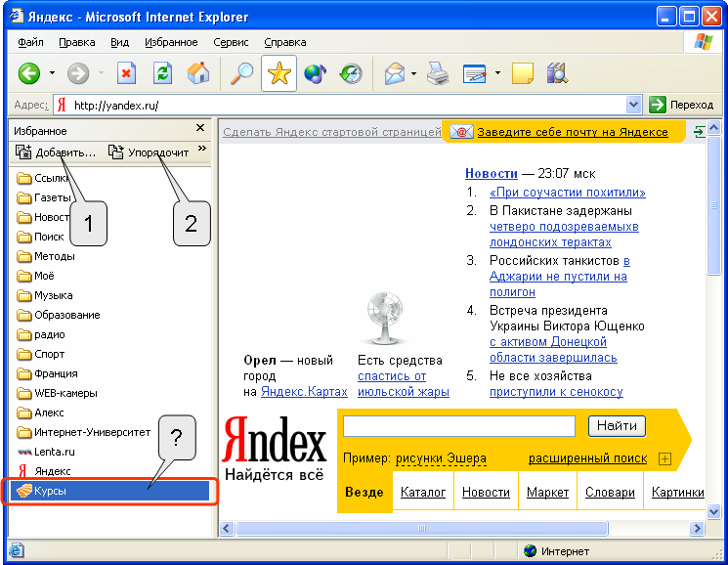Open History with clock icon
The width and height of the screenshot is (728, 565).
coord(351,73)
